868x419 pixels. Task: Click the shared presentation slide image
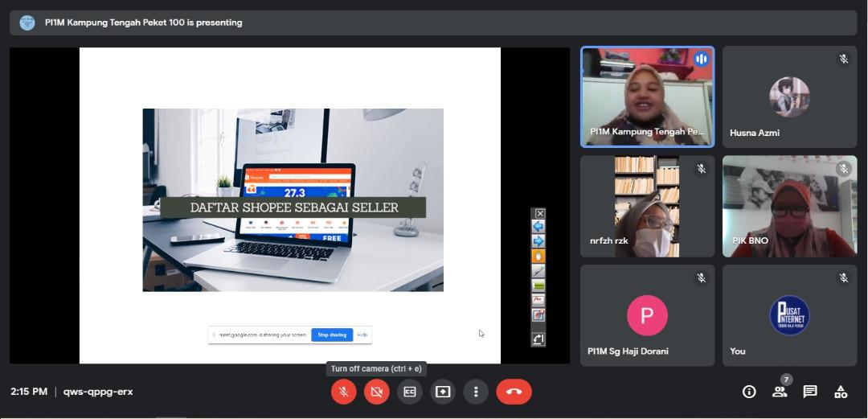(293, 200)
